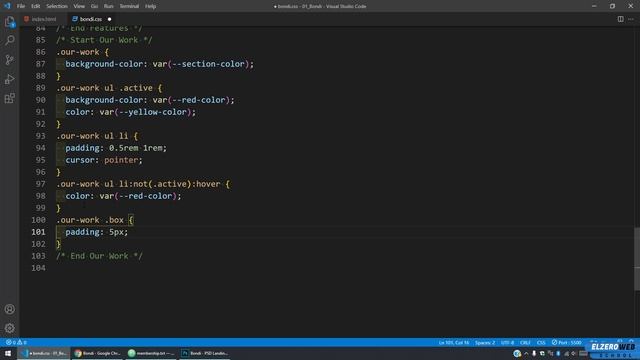Screen dimensions: 640x360
Task: Click the '.our-work .box' selector text
Action: tap(90, 220)
